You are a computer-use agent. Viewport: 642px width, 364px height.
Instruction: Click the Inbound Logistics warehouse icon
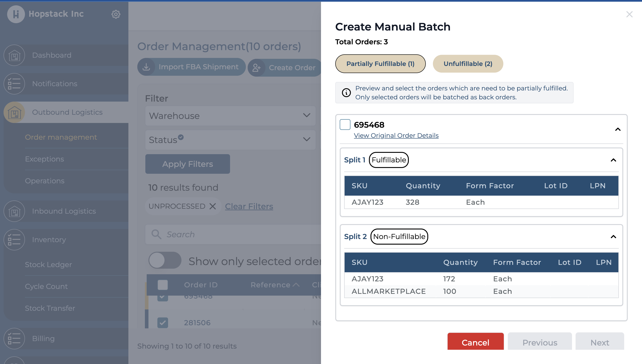tap(14, 211)
